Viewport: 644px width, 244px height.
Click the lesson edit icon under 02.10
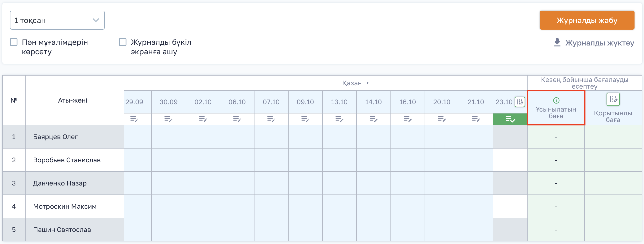coord(203,119)
